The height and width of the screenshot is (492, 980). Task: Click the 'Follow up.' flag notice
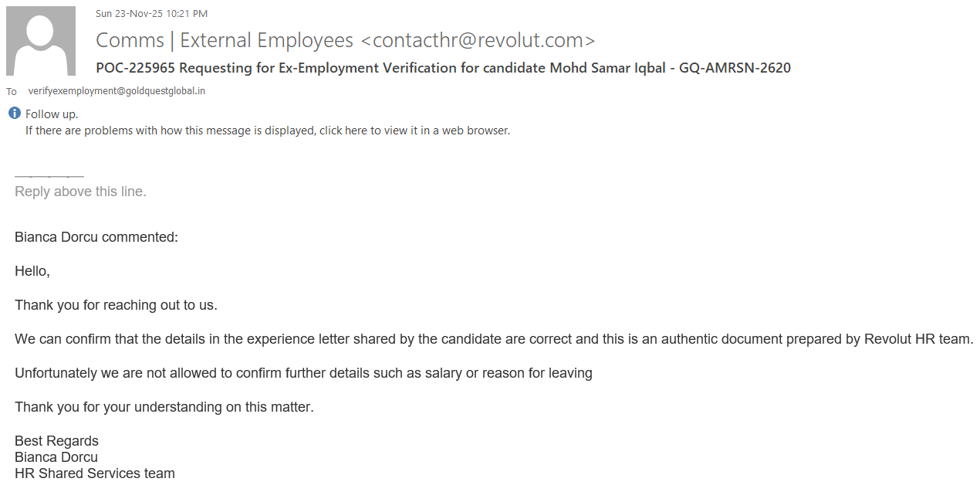coord(52,114)
